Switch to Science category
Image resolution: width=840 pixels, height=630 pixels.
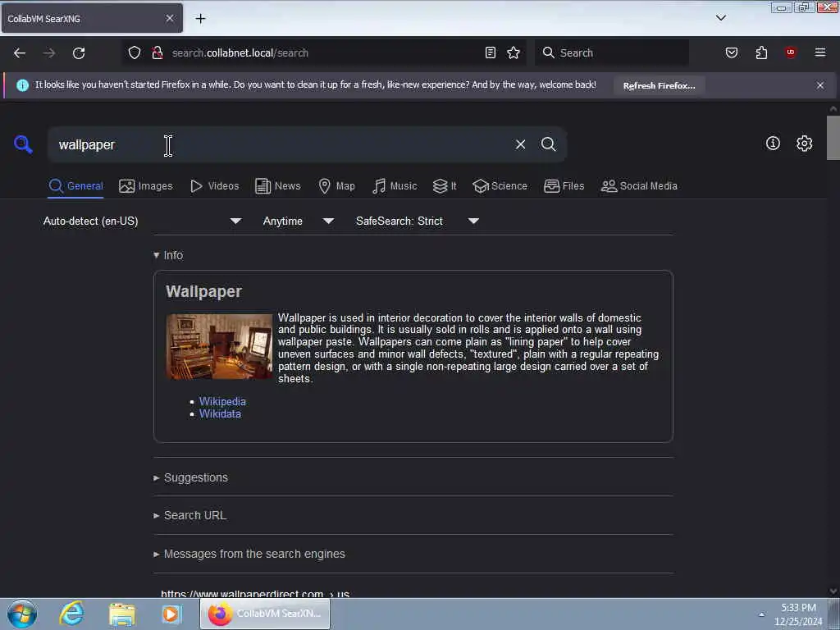click(500, 186)
